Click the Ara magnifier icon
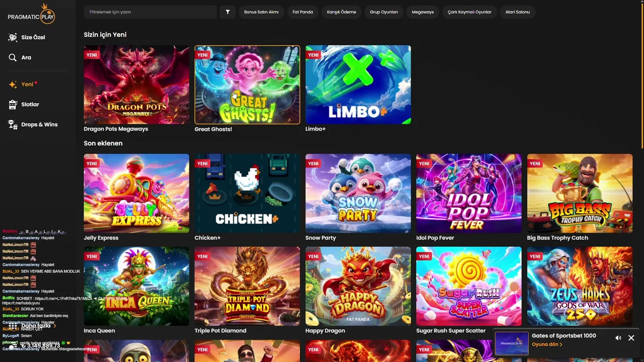Screen dimensions: 644x362 click(x=13, y=57)
